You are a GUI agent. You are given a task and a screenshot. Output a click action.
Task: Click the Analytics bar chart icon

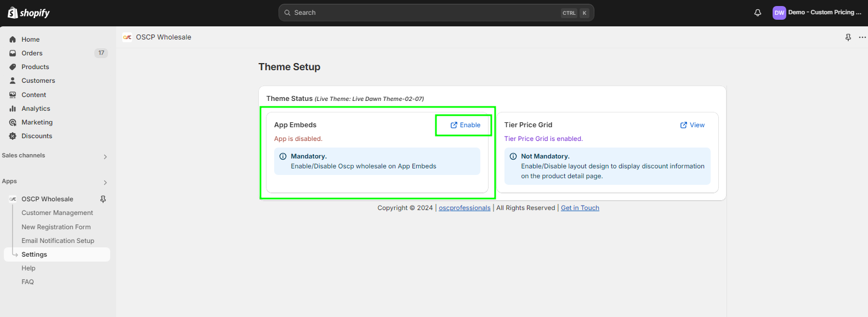coord(13,109)
